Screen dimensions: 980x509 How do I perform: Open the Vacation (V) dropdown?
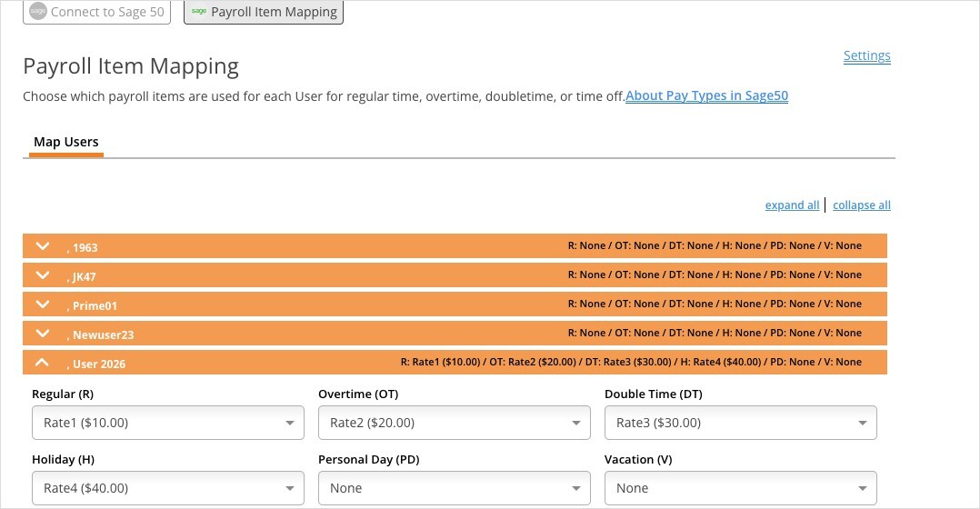741,488
